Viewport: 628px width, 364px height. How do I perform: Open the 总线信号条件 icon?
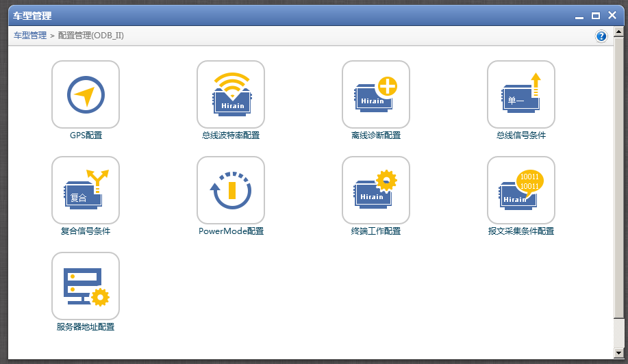pyautogui.click(x=521, y=94)
